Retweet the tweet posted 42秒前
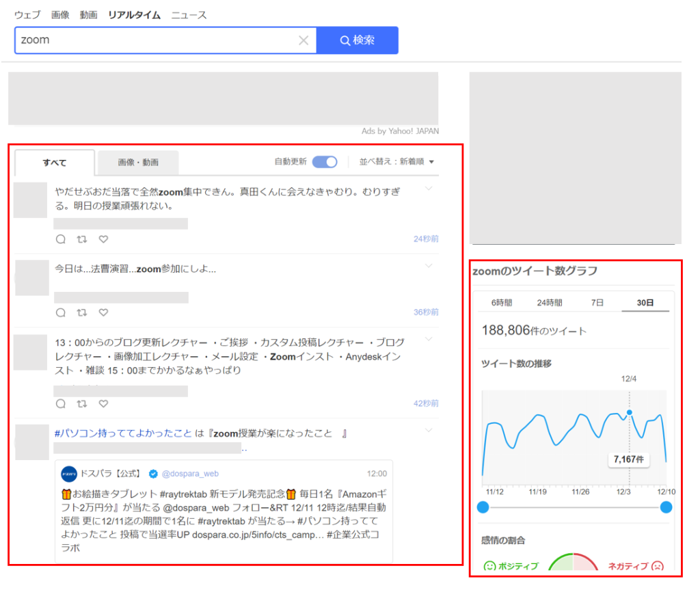The height and width of the screenshot is (592, 700). pyautogui.click(x=82, y=403)
